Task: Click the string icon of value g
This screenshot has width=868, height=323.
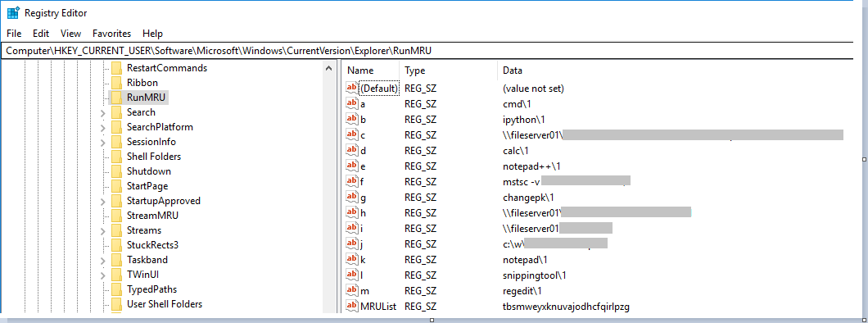Action: click(x=351, y=197)
